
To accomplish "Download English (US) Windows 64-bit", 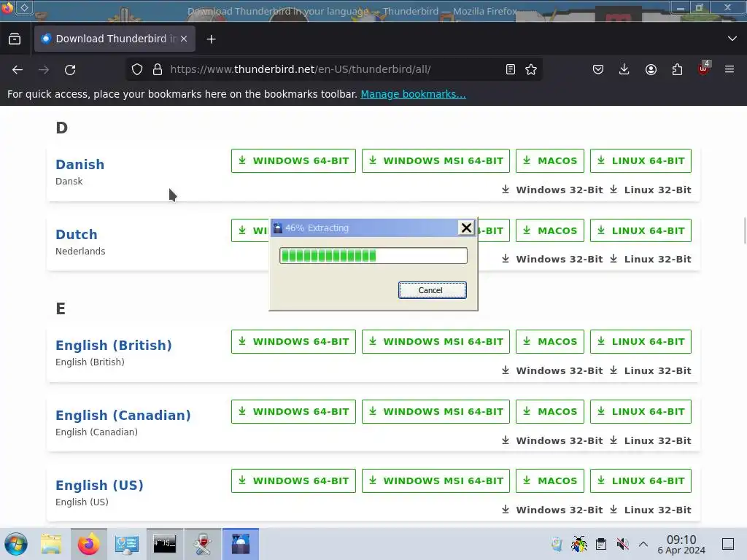I will (293, 481).
